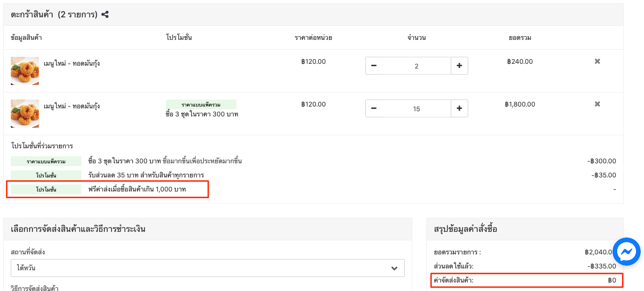Click the สรุปข้อมูลคำสั่งซื้อ heading
Viewport: 644px width, 291px height.
465,229
